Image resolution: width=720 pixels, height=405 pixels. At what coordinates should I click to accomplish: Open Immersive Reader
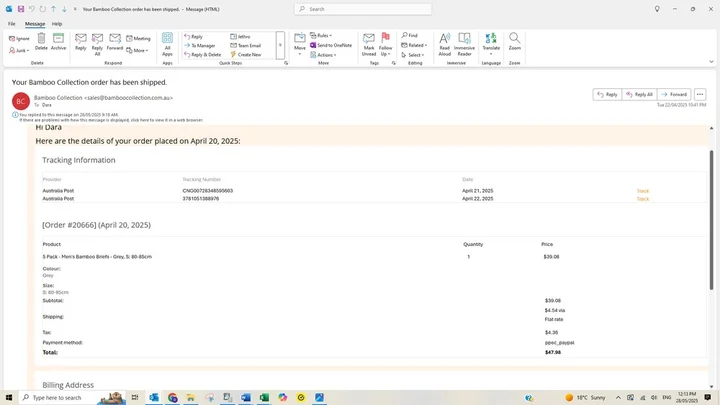click(x=464, y=42)
